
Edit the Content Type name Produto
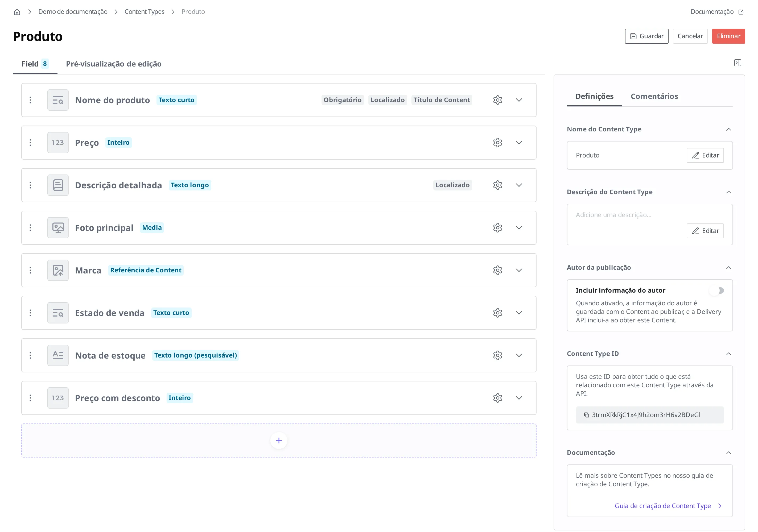pyautogui.click(x=705, y=155)
